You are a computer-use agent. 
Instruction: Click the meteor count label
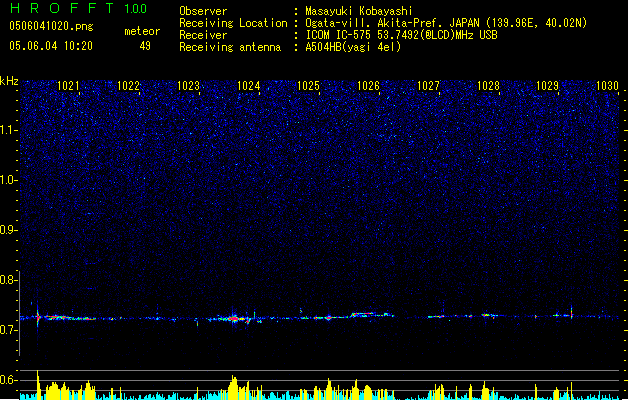pyautogui.click(x=142, y=31)
